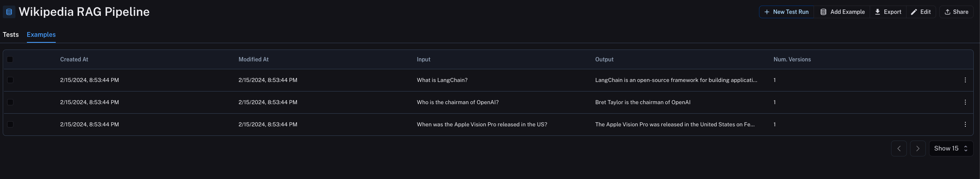
Task: Select the 'Who is the chairman of OpenAI?' row checkbox
Action: click(x=10, y=102)
